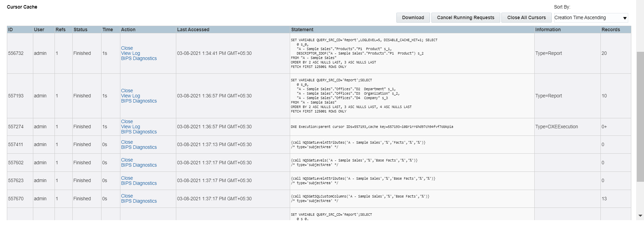This screenshot has width=644, height=226.
Task: Click the Last Accessed column header
Action: (x=193, y=29)
